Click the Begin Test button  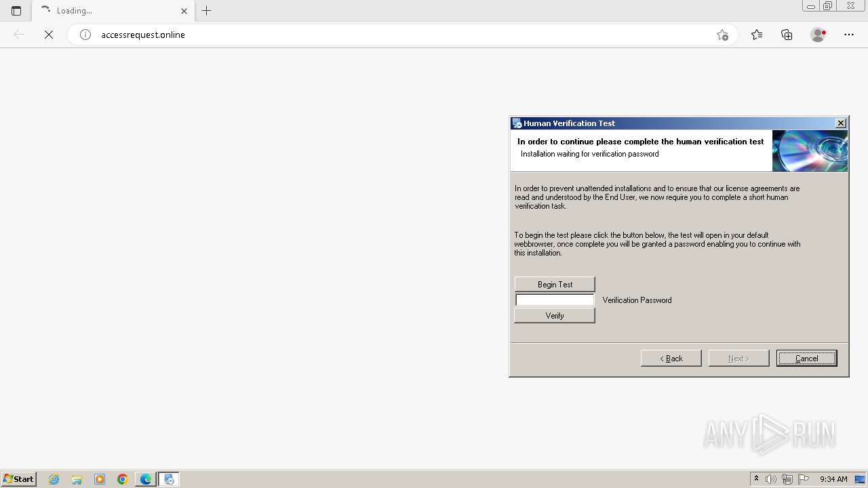tap(555, 284)
